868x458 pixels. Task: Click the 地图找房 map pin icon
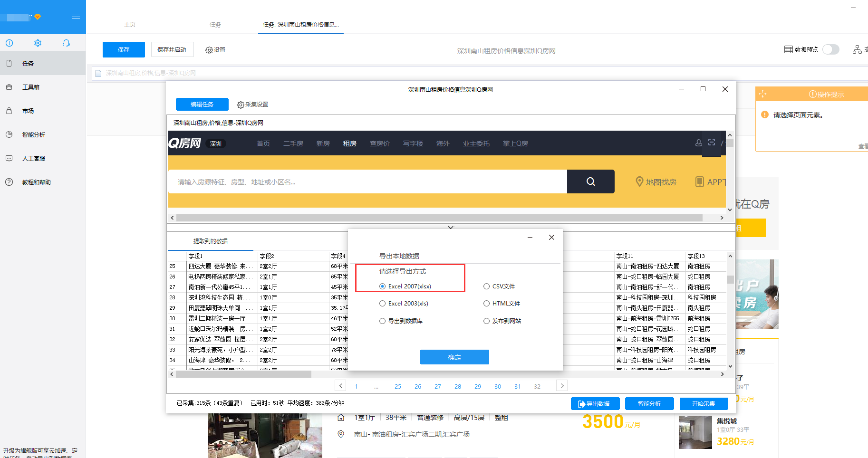click(x=639, y=181)
